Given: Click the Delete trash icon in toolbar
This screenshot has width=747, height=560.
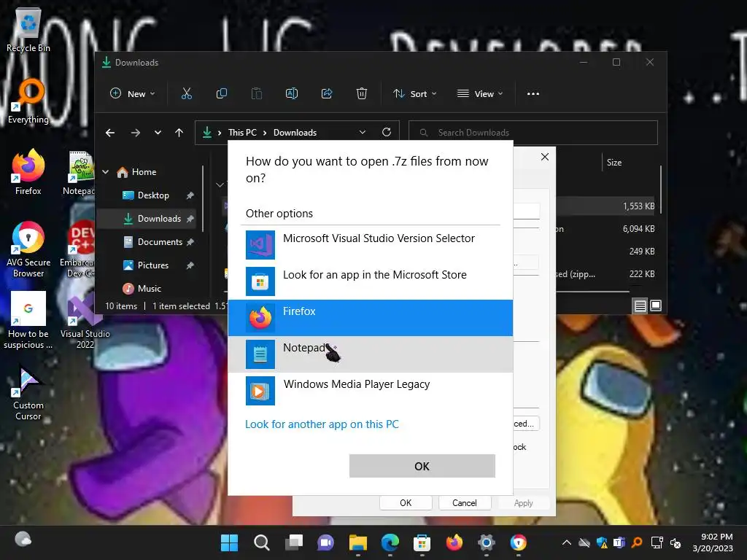Looking at the screenshot, I should click(x=362, y=94).
